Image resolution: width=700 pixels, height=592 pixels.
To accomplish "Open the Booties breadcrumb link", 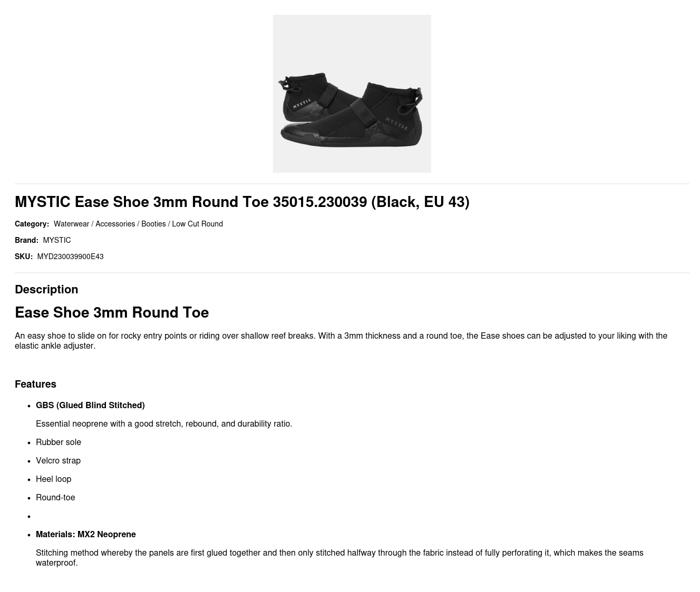I will (153, 224).
